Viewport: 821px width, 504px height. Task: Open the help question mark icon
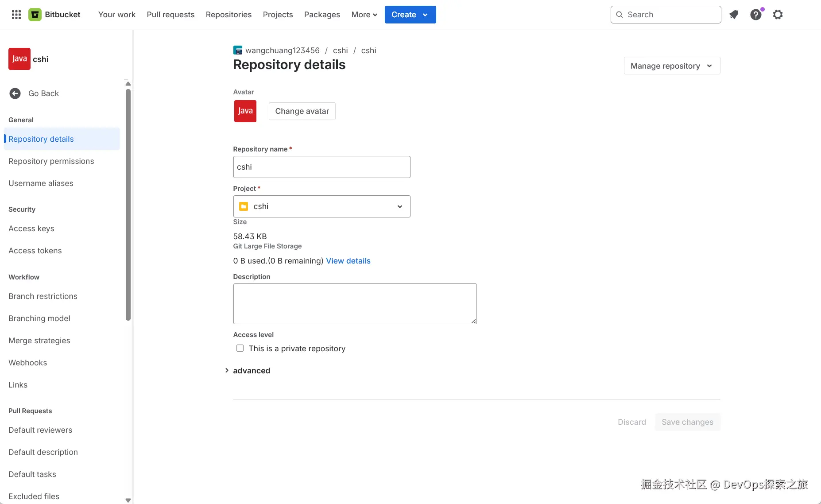coord(756,15)
